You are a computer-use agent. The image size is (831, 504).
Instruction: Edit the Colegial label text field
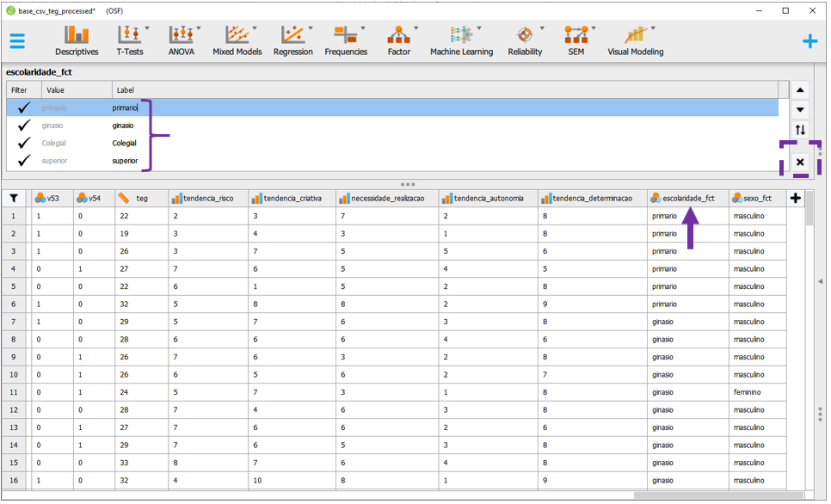(x=125, y=144)
